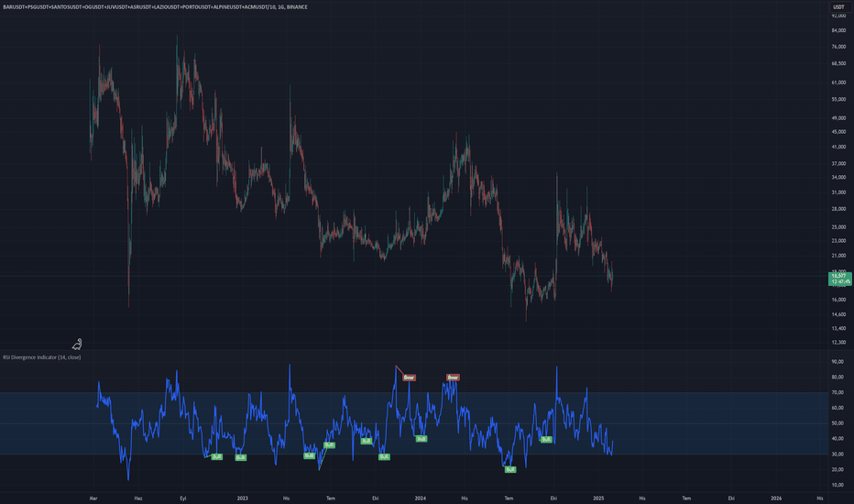
Task: Click the green current price label
Action: [839, 279]
